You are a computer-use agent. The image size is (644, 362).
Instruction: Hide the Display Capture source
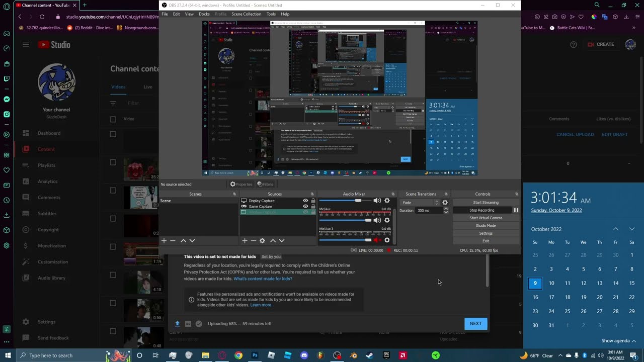[x=305, y=201]
